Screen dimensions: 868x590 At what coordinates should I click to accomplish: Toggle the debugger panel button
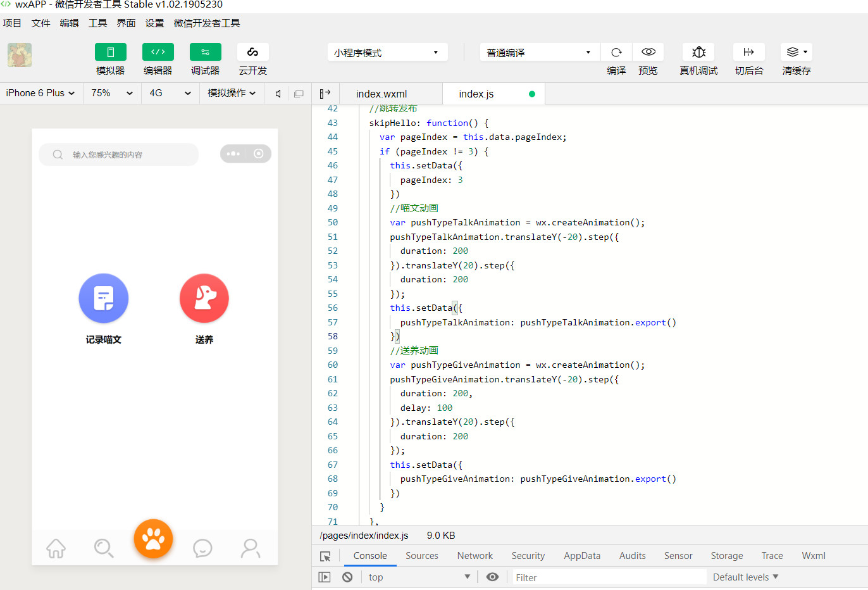point(205,53)
